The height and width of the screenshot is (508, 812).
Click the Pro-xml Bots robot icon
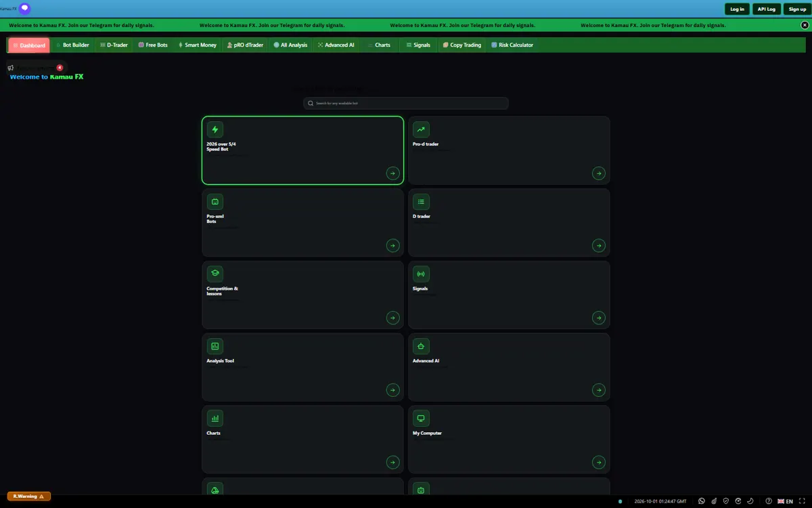[215, 201]
